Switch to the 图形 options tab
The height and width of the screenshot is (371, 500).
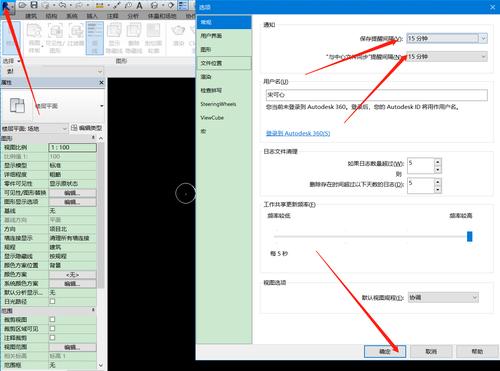(224, 49)
